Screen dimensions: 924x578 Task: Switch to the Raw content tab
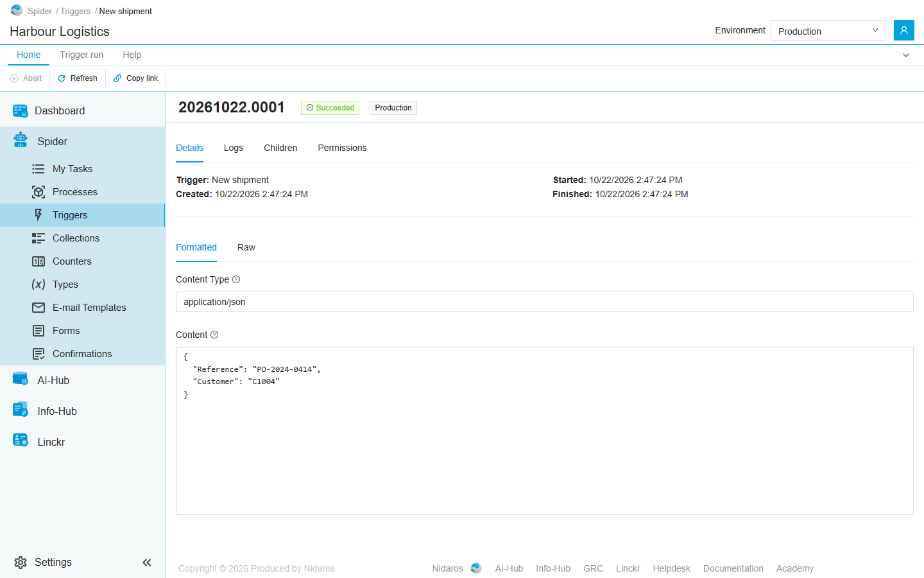[246, 247]
